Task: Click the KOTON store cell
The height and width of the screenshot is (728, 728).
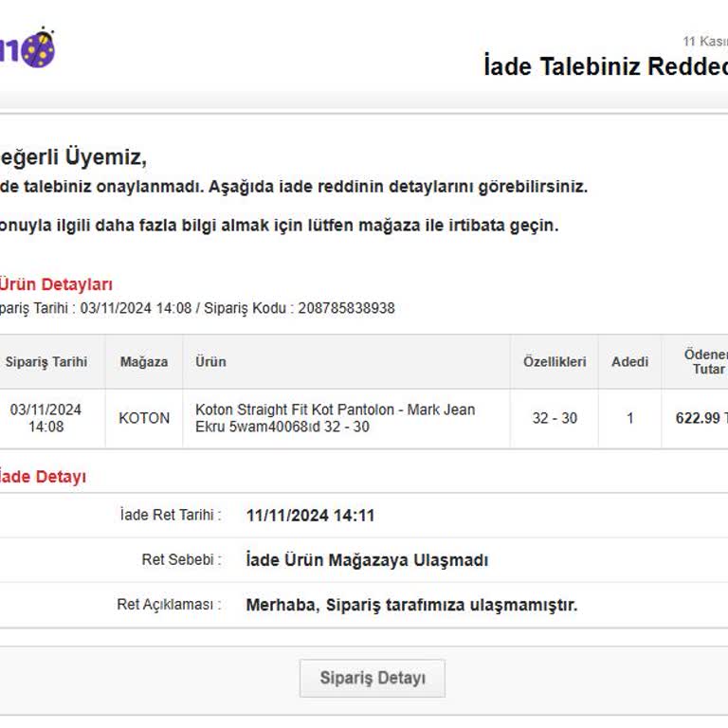Action: [x=144, y=418]
